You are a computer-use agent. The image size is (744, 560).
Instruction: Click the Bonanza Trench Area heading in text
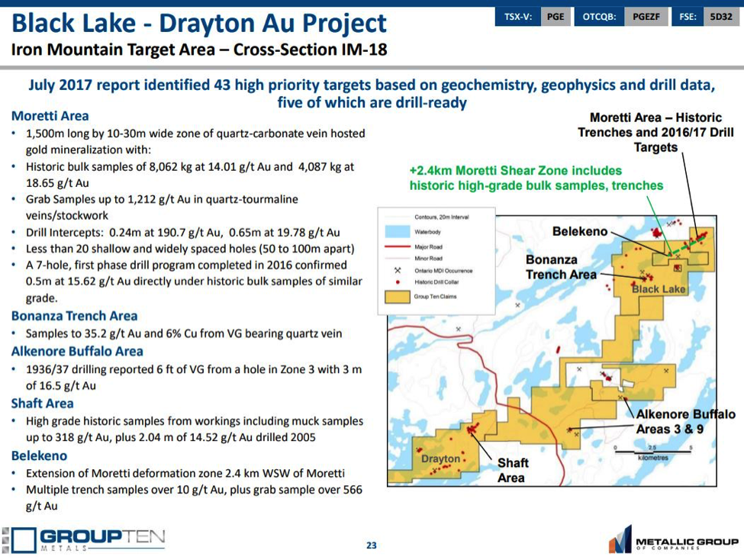point(75,316)
